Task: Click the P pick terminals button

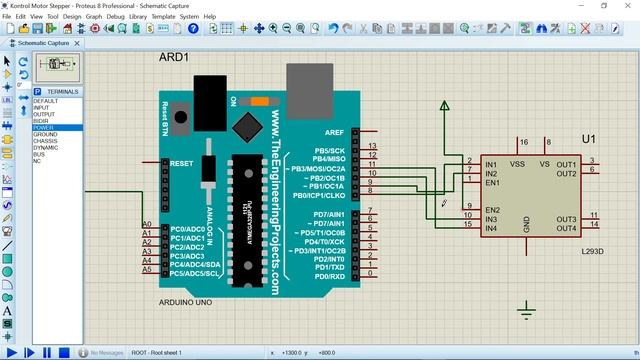Action: (38, 91)
